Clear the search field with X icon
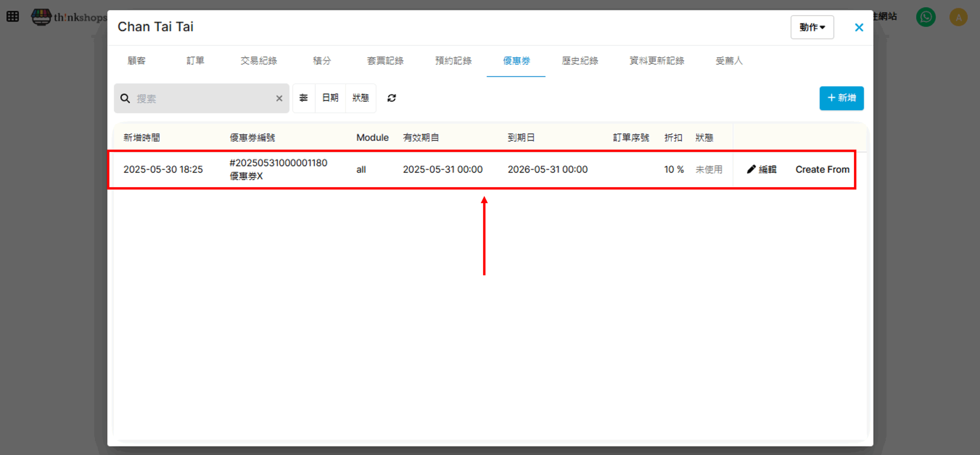The width and height of the screenshot is (980, 455). (279, 98)
